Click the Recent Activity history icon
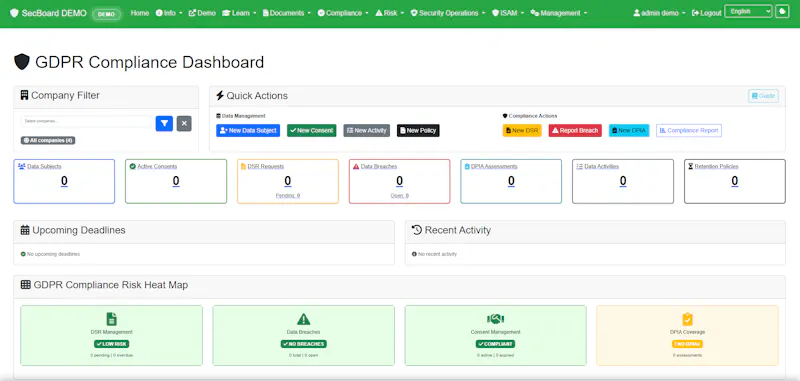This screenshot has height=381, width=800. (417, 230)
